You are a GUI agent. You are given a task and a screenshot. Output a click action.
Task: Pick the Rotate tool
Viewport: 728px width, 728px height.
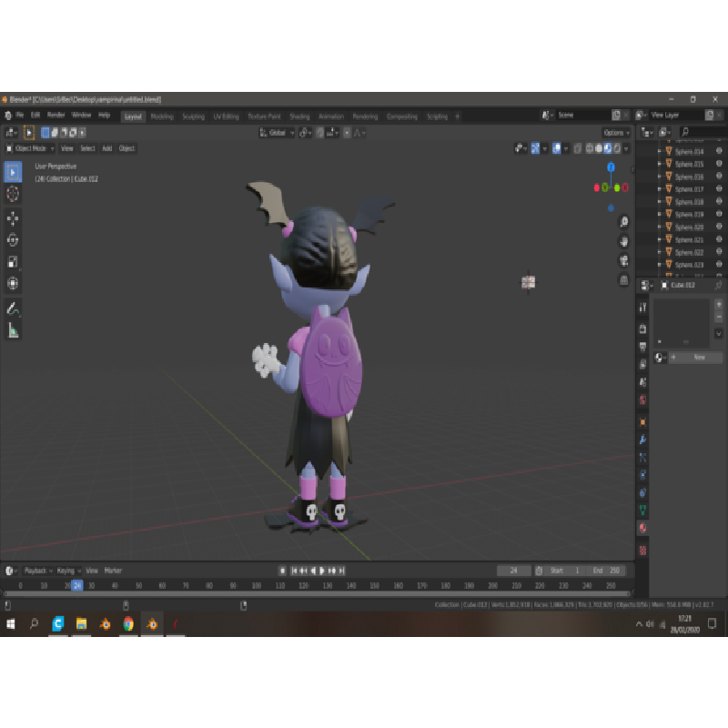click(13, 240)
